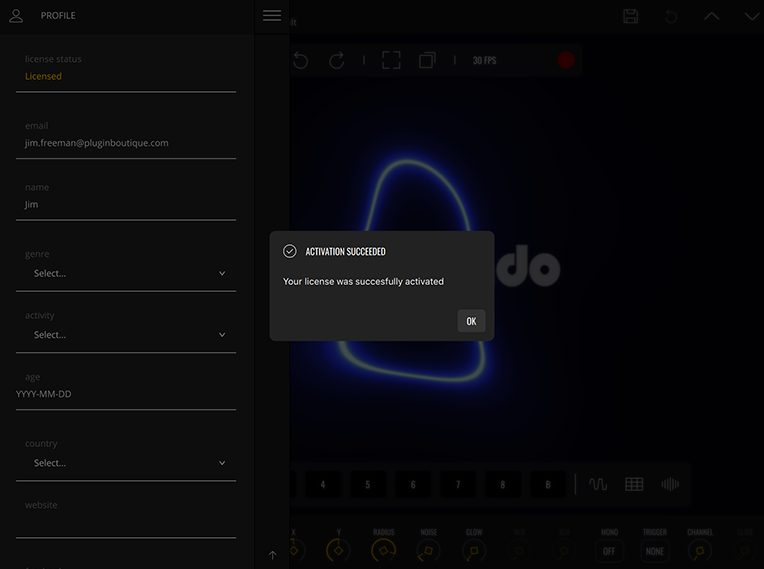The height and width of the screenshot is (569, 764).
Task: Click the TRIGGER none selector
Action: pyautogui.click(x=655, y=551)
